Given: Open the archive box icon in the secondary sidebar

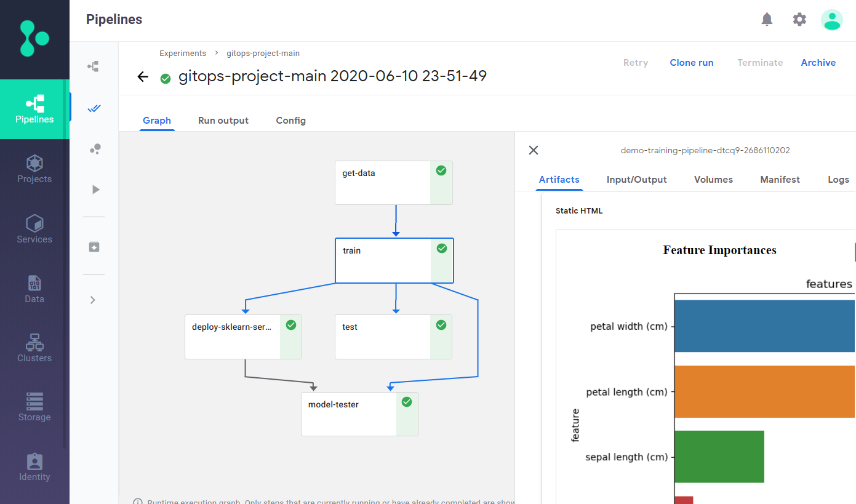Looking at the screenshot, I should coord(94,247).
